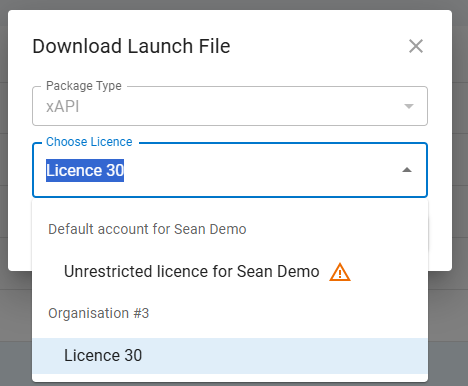
Task: Click empty middle of Package Type box
Action: pos(233,107)
